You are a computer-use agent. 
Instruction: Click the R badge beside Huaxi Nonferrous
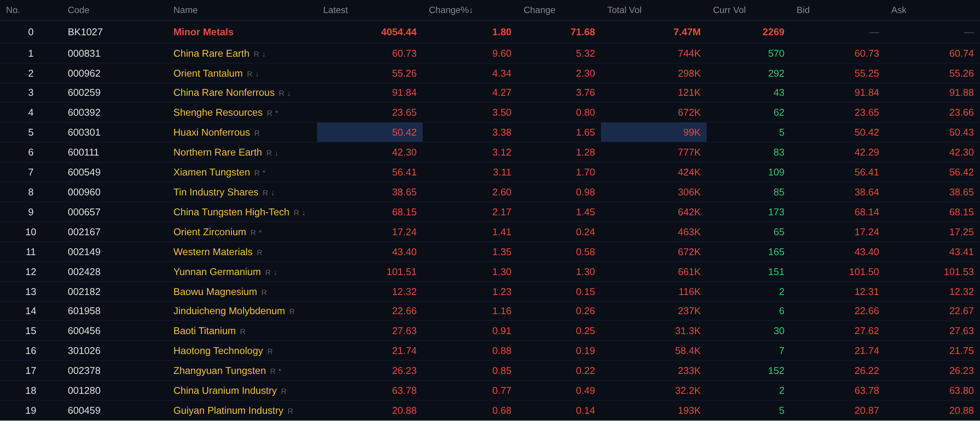257,133
